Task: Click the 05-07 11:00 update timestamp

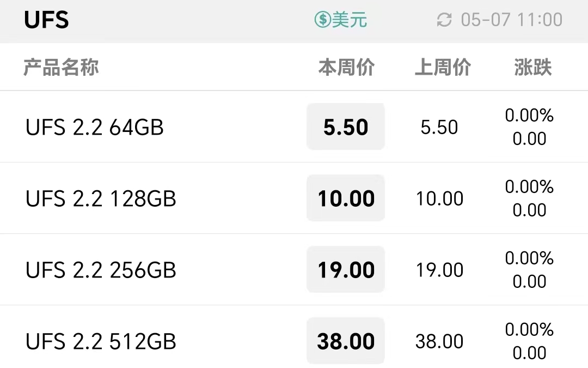Action: tap(511, 20)
